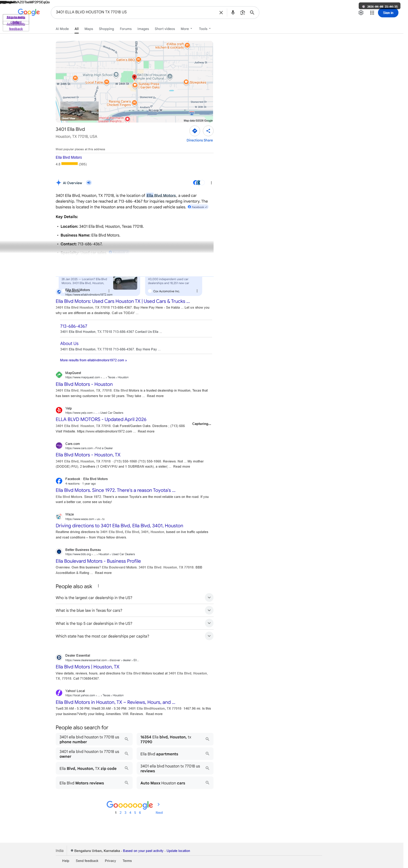The height and width of the screenshot is (868, 408).
Task: Start voice search with the microphone icon
Action: 233,12
